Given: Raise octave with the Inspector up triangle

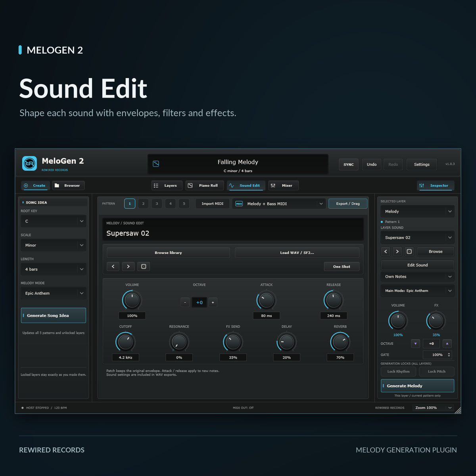Looking at the screenshot, I should [x=447, y=344].
